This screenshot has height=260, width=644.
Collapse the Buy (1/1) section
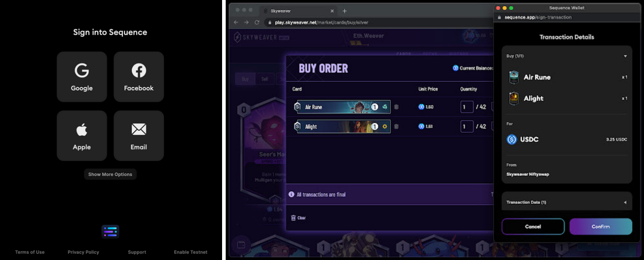[625, 56]
